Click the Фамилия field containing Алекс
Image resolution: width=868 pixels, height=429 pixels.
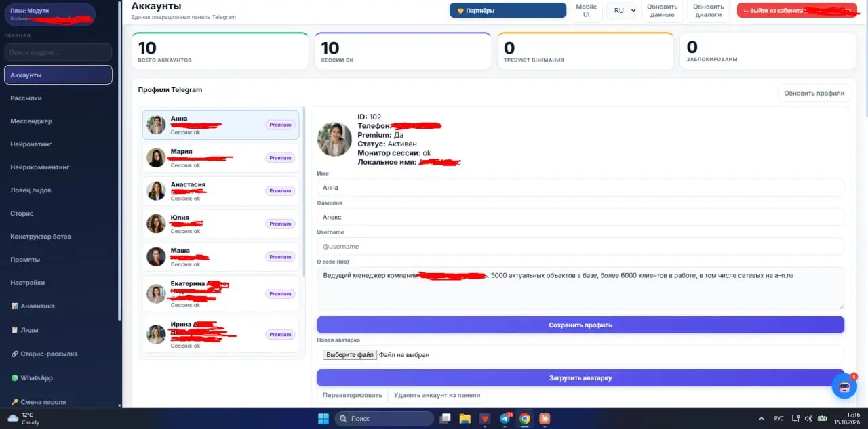[x=580, y=217]
